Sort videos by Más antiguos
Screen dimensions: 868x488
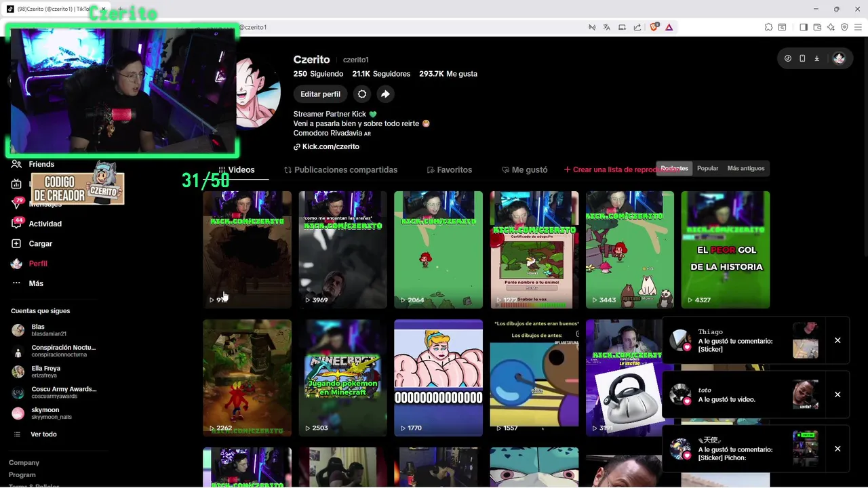pos(746,168)
